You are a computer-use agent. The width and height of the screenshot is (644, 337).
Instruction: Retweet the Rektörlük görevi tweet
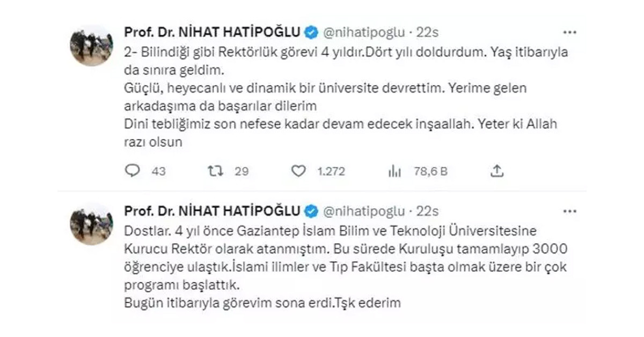[x=216, y=171]
